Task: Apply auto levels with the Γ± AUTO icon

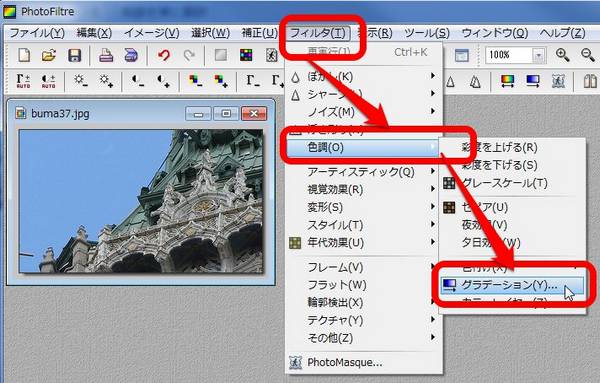Action: click(x=23, y=81)
